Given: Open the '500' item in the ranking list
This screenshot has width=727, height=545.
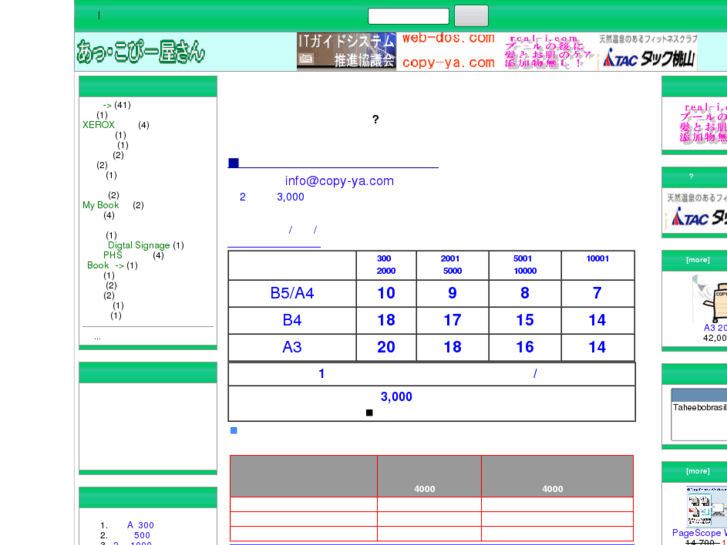Looking at the screenshot, I should tap(142, 535).
